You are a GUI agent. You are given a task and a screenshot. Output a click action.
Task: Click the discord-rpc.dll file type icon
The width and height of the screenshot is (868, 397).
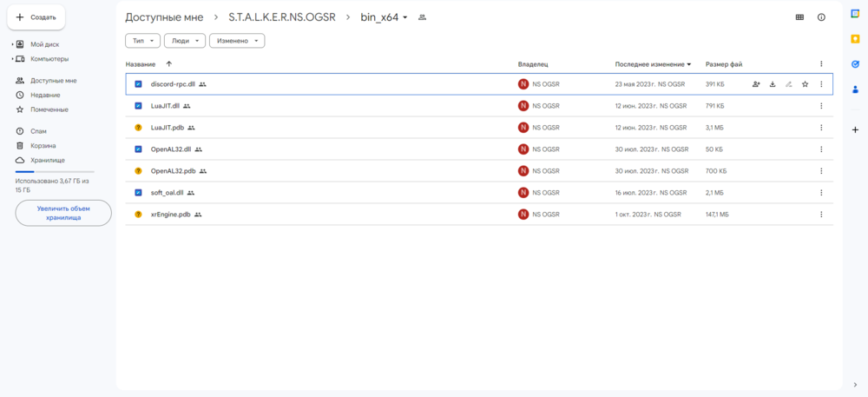pos(138,84)
